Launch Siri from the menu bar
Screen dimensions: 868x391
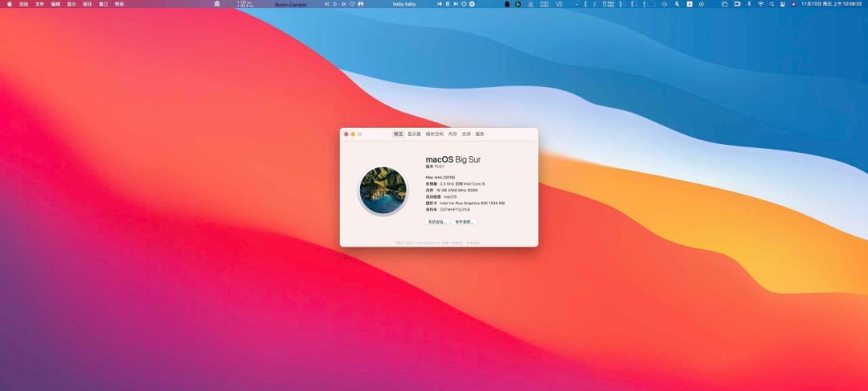(x=793, y=4)
